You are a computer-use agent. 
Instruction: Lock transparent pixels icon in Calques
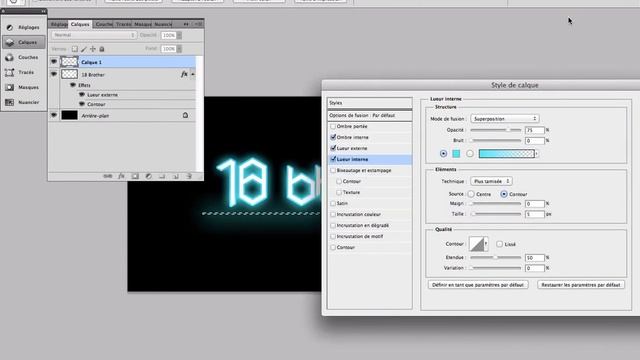click(x=75, y=49)
